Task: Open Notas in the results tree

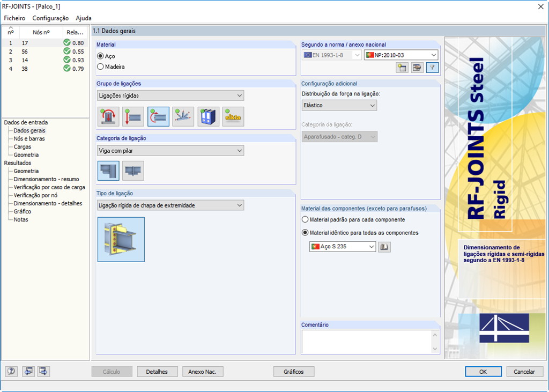Action: (21, 219)
